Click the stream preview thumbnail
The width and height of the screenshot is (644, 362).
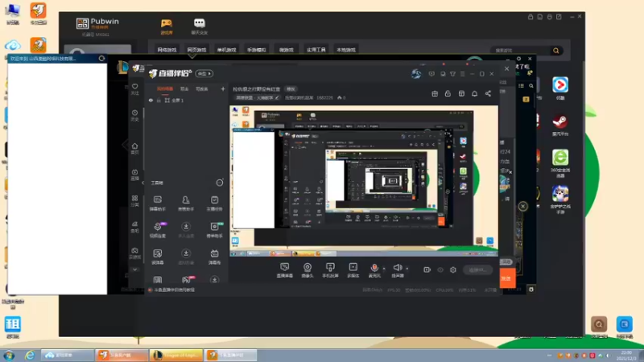364,181
